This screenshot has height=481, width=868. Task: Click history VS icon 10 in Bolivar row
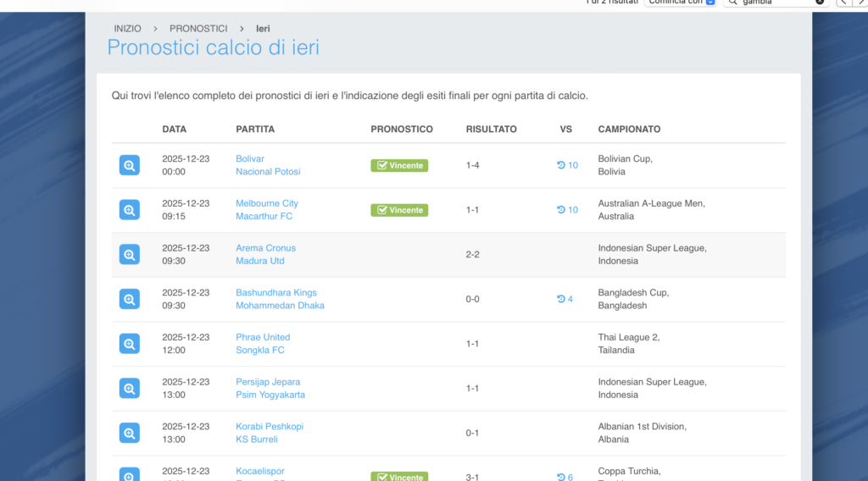click(567, 165)
